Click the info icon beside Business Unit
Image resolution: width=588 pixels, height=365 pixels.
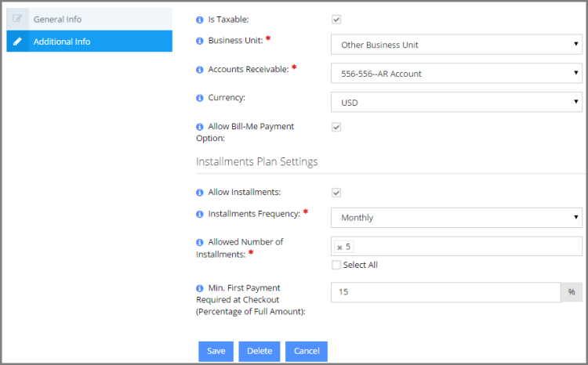(199, 41)
